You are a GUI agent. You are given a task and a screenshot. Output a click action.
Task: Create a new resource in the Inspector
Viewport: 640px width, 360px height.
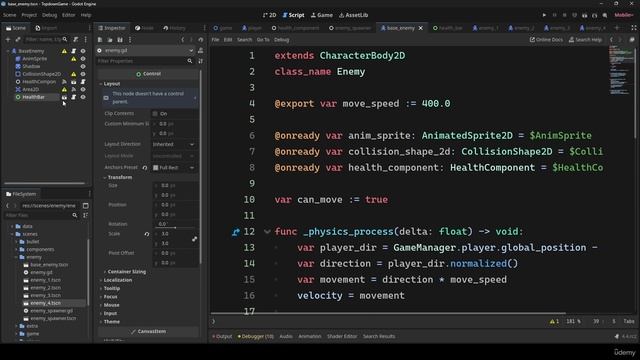[100, 40]
